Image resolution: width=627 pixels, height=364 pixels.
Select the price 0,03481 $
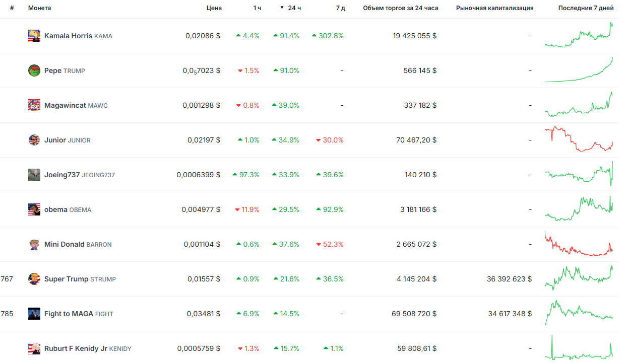tap(204, 314)
